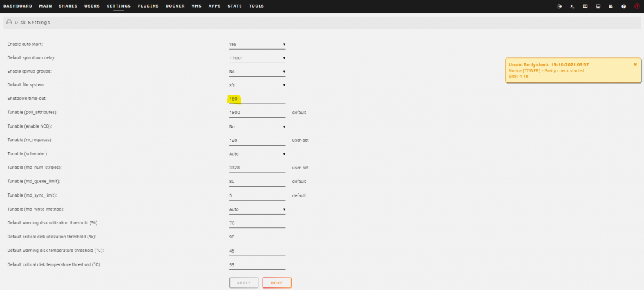Open the Tunable (enable NCQ) dropdown
Viewport: 644px width, 290px height.
pos(257,126)
